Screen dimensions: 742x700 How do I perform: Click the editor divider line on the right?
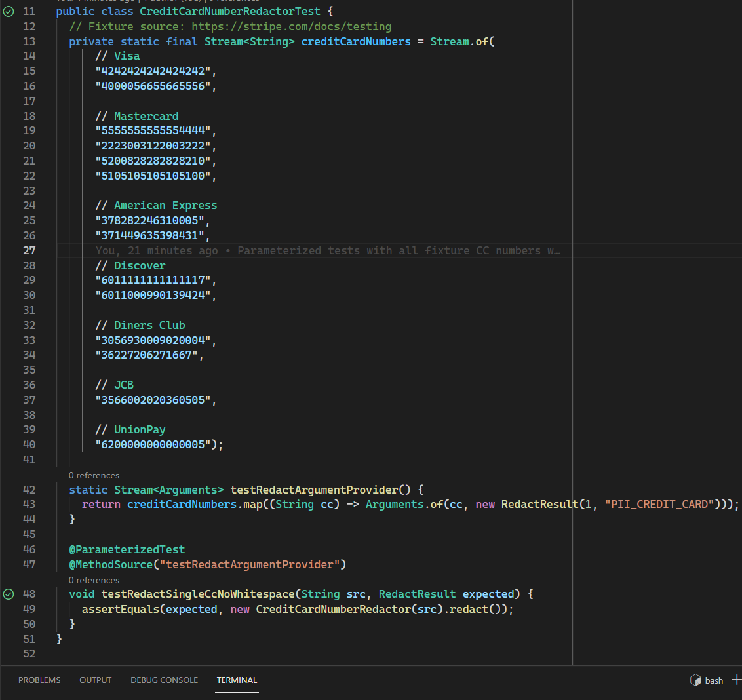pyautogui.click(x=572, y=328)
